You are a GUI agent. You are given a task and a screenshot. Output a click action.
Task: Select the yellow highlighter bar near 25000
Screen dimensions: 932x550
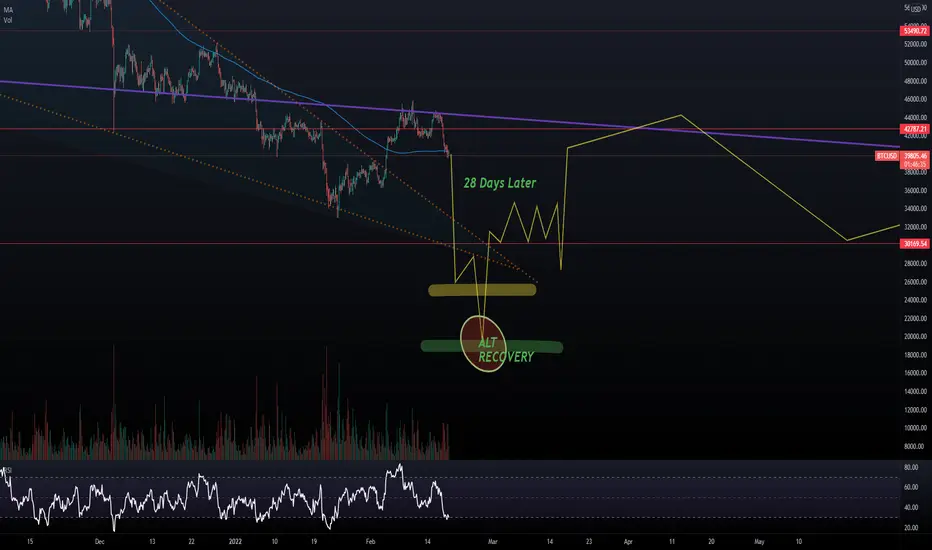coord(482,290)
